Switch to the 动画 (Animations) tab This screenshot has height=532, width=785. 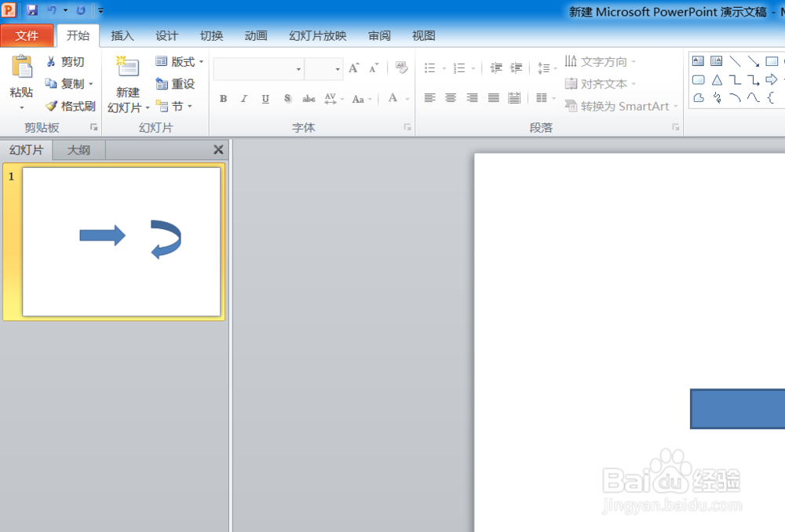(x=256, y=35)
